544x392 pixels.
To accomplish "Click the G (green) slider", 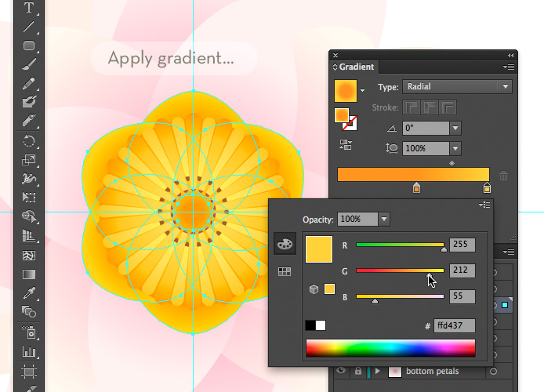I will coord(400,270).
